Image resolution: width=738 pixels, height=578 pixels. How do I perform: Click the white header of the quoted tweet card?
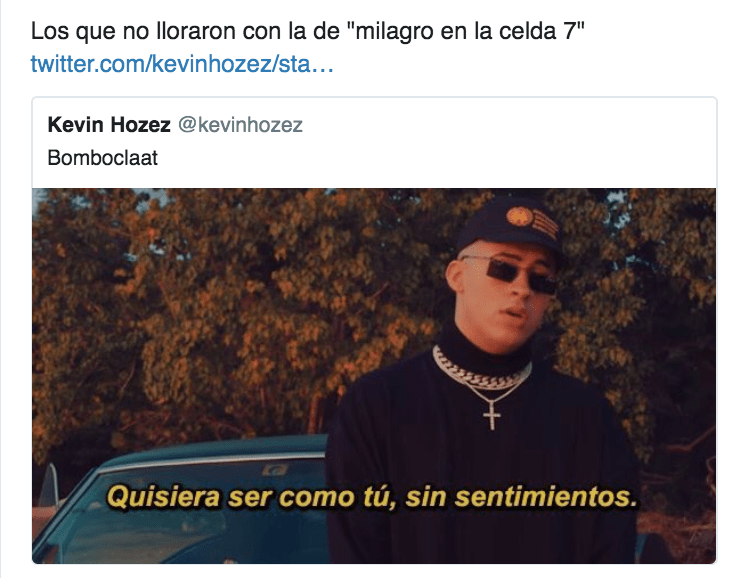click(x=374, y=143)
